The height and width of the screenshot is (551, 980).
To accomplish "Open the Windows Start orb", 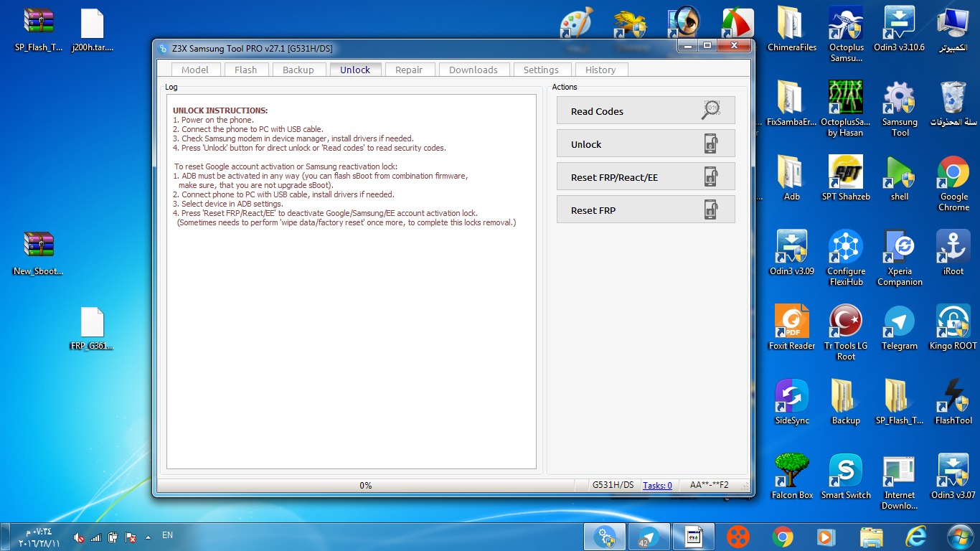I will coord(959,536).
